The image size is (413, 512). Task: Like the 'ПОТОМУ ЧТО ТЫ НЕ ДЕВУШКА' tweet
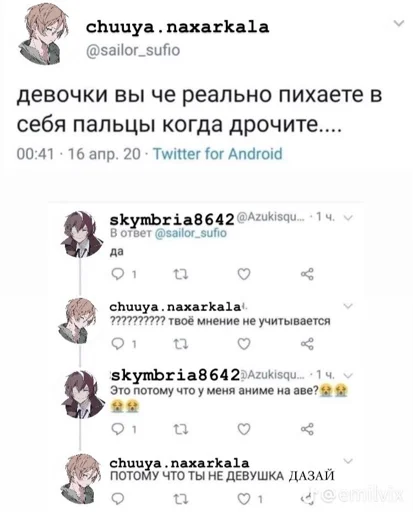pyautogui.click(x=244, y=499)
